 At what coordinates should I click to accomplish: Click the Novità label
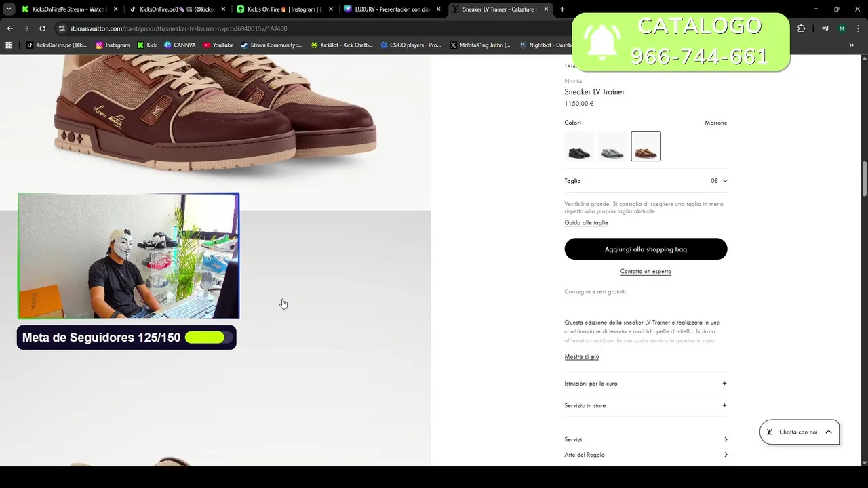573,81
